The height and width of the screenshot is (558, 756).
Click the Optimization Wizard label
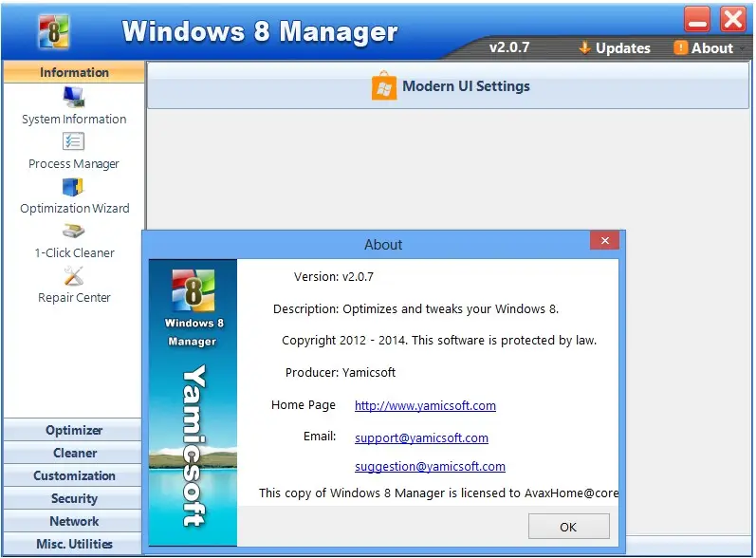tap(75, 209)
